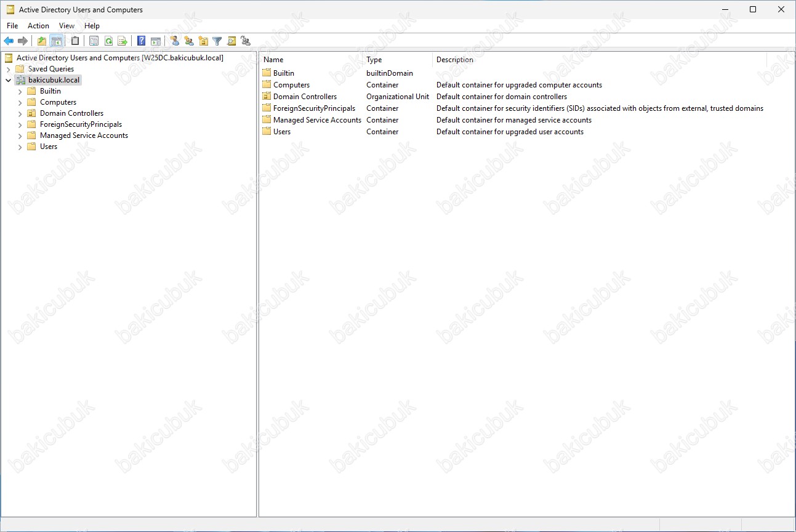Click the Builtin folder icon in list
The image size is (796, 532).
tap(267, 73)
